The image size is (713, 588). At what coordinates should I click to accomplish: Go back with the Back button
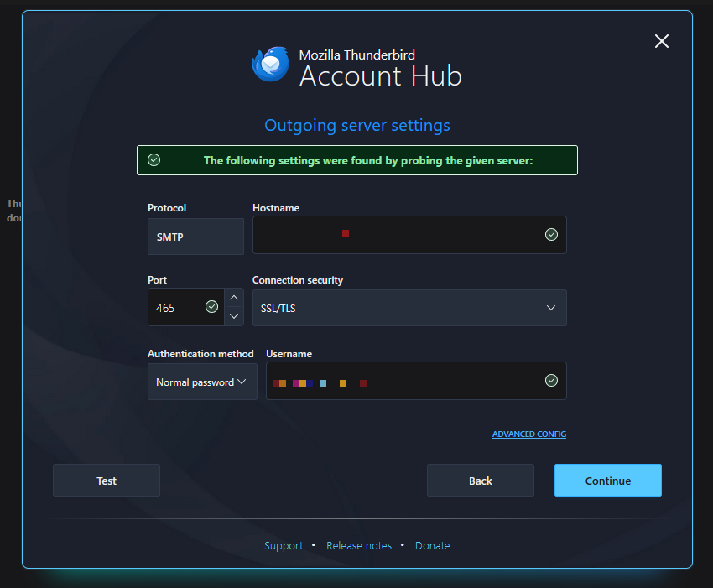481,481
